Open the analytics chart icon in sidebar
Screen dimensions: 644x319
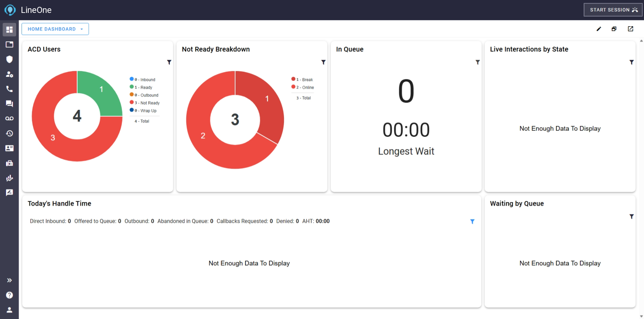tap(9, 178)
